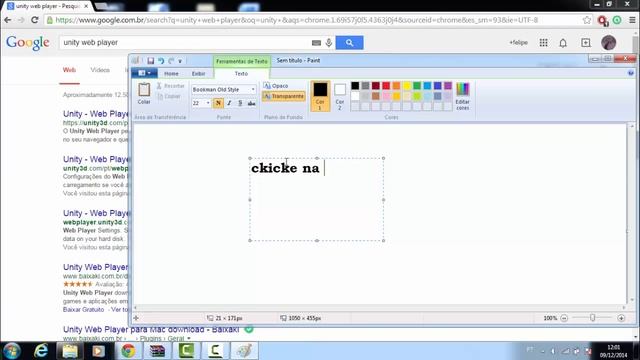Pick the yellow swatch in the top palette row
Image resolution: width=640 pixels, height=360 pixels.
pos(407,85)
